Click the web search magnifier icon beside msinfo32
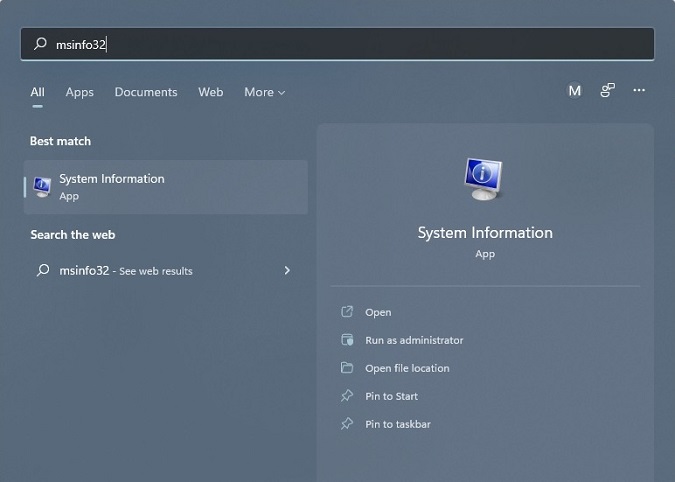Viewport: 675px width, 482px height. click(x=43, y=270)
